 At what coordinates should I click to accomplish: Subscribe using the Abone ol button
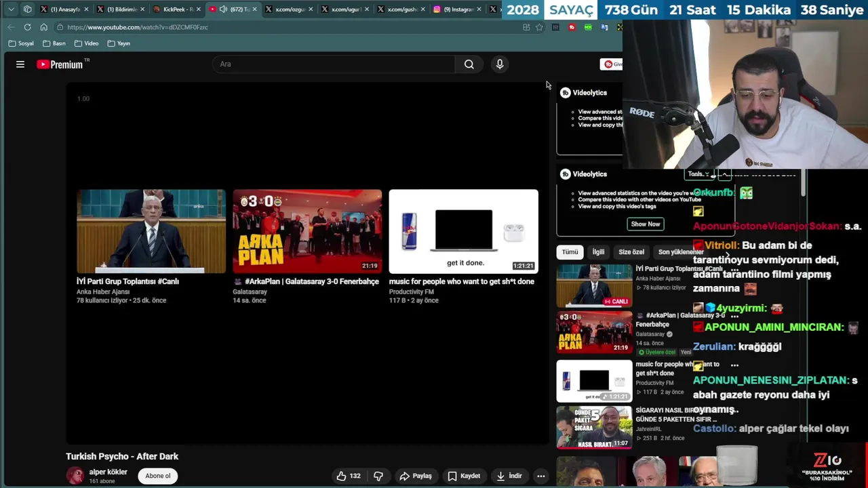pos(157,476)
